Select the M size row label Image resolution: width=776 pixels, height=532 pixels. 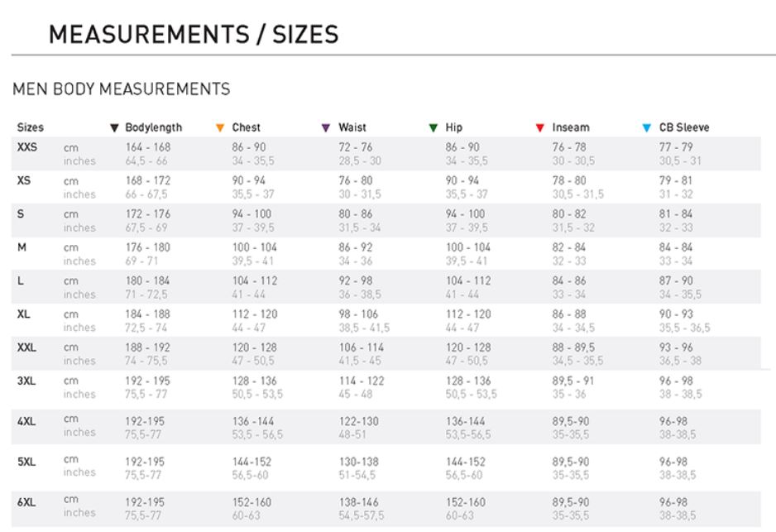click(22, 247)
